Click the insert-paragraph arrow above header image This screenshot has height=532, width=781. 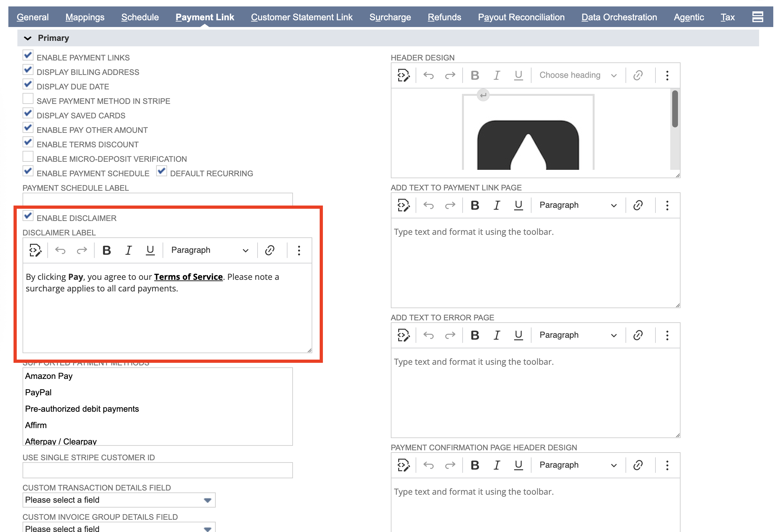(483, 95)
